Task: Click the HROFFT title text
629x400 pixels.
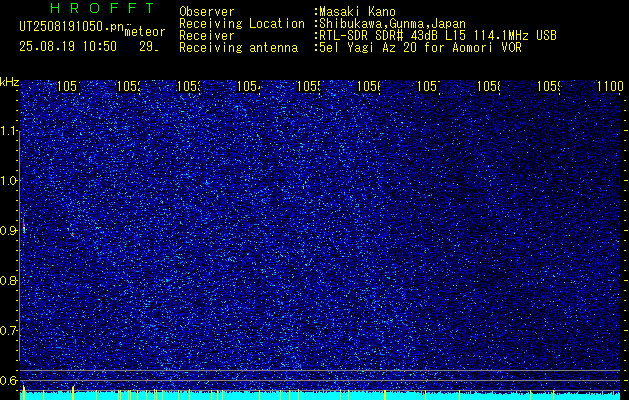Action: pos(102,8)
